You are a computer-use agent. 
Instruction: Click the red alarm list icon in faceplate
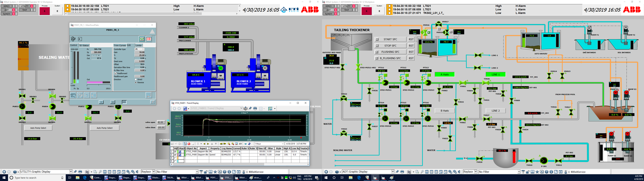click(149, 39)
